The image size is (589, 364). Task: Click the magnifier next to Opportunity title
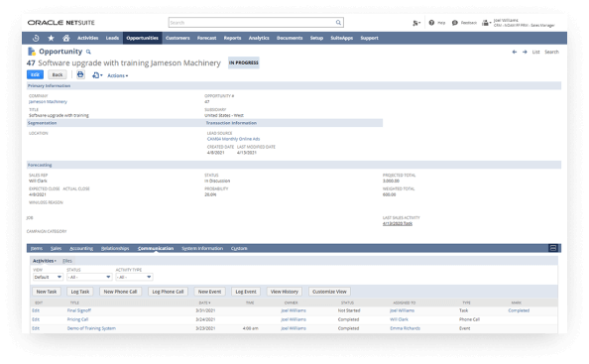88,52
